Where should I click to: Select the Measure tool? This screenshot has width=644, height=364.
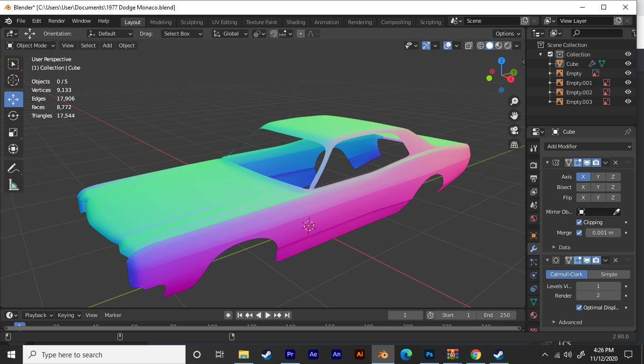pyautogui.click(x=13, y=184)
